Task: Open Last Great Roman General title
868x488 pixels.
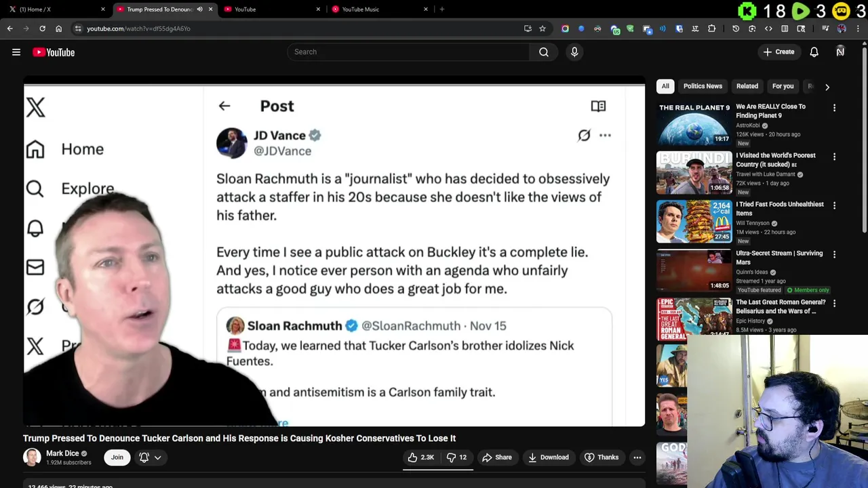Action: pyautogui.click(x=781, y=306)
